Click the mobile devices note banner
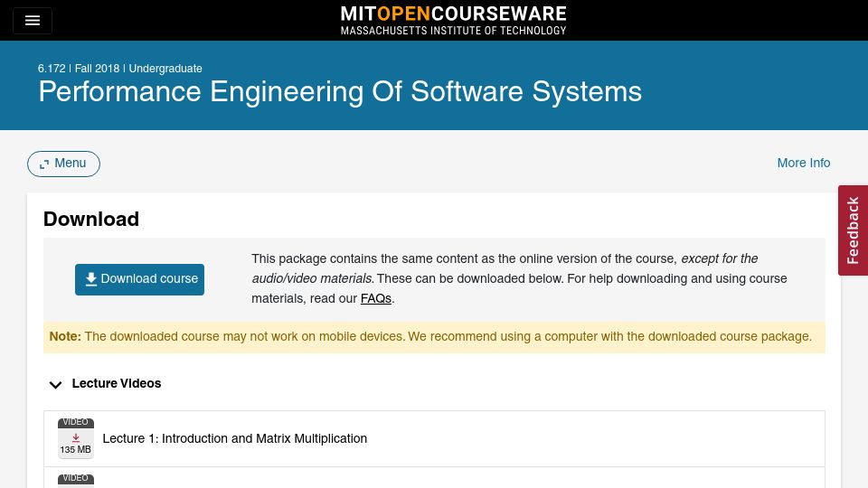868x488 pixels. (434, 337)
